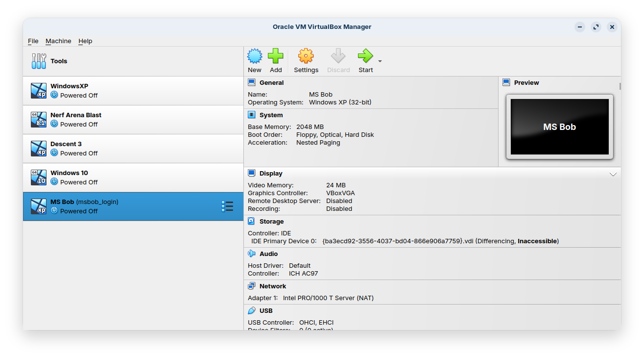The image size is (644, 358).
Task: Collapse the Display section chevron
Action: click(613, 174)
